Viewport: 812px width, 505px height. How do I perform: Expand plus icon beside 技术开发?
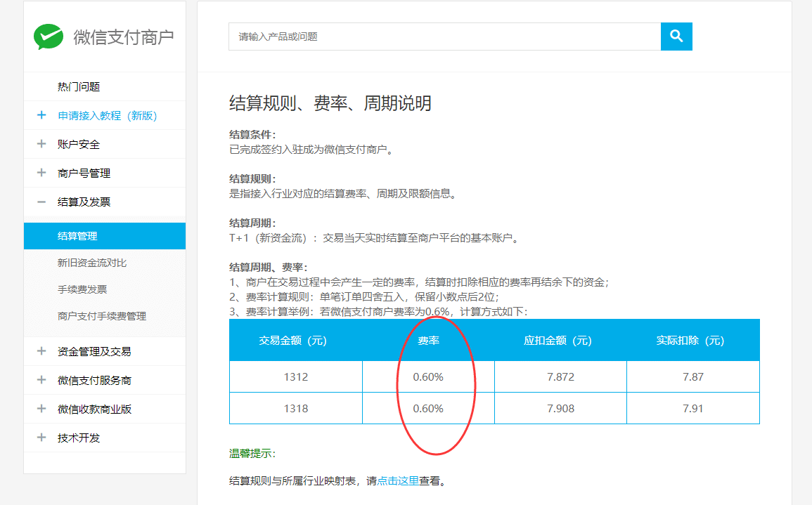pyautogui.click(x=41, y=437)
